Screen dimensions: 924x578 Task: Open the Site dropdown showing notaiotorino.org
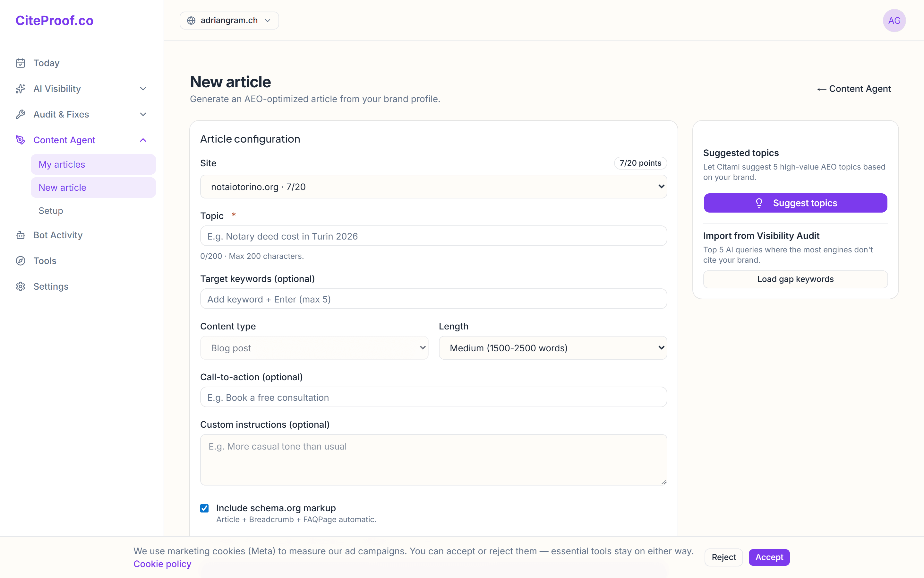click(x=433, y=187)
